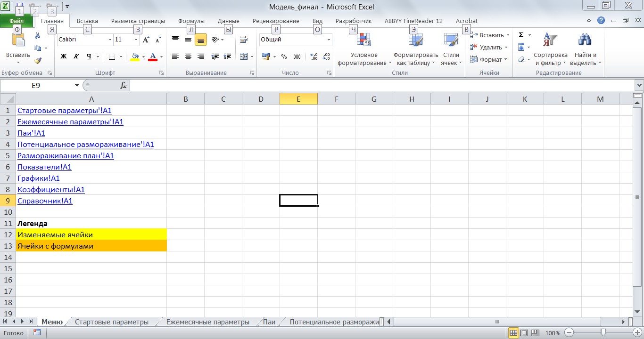Toggle bold Ж formatting
Viewport: 644px width, 339px height.
click(64, 57)
